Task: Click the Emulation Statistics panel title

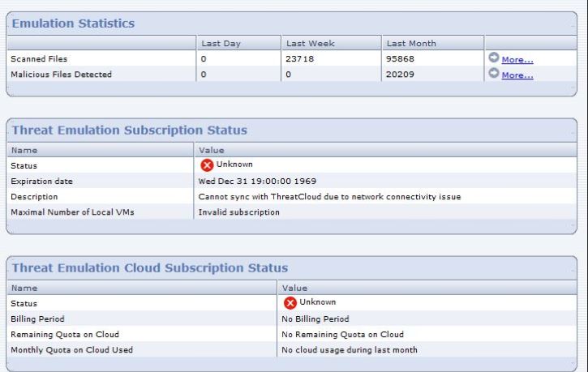Action: point(73,24)
